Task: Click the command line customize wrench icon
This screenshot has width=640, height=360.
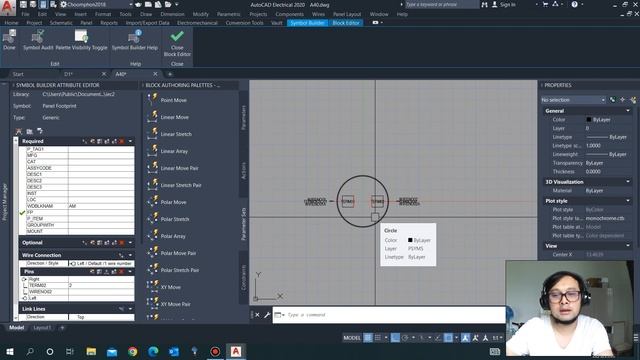Action: tap(267, 315)
